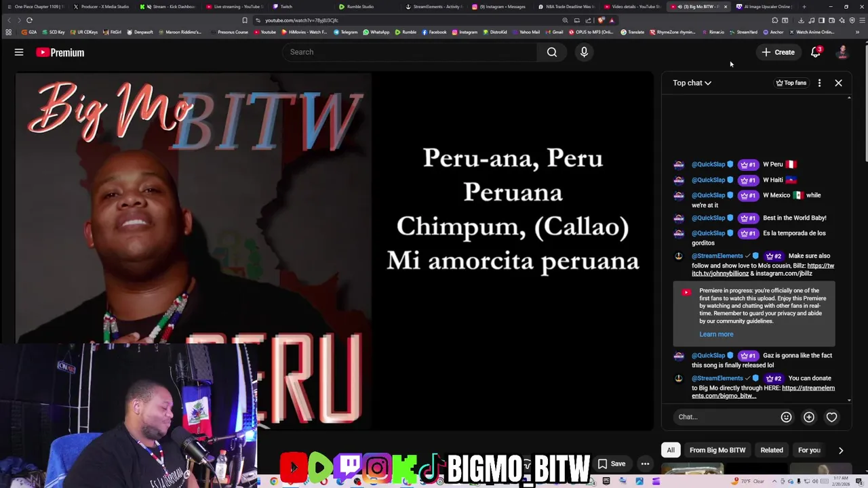
Task: Open the Facebook bookmark
Action: point(434,32)
